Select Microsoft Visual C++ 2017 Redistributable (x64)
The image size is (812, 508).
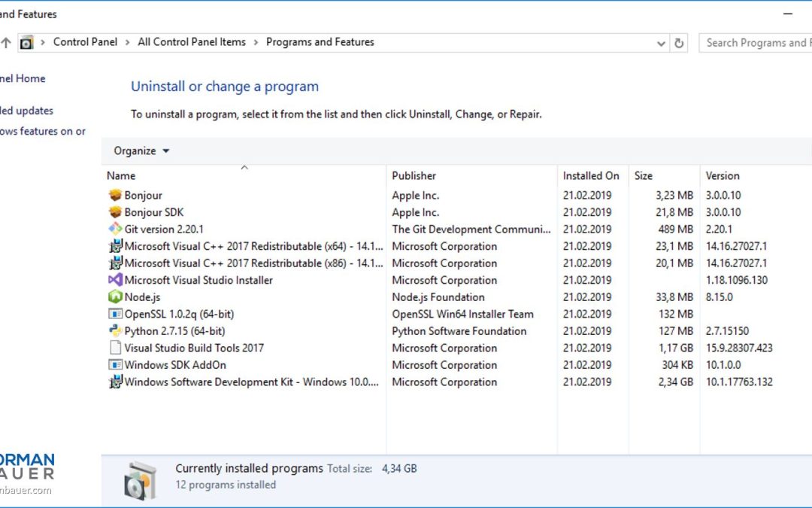tap(254, 246)
